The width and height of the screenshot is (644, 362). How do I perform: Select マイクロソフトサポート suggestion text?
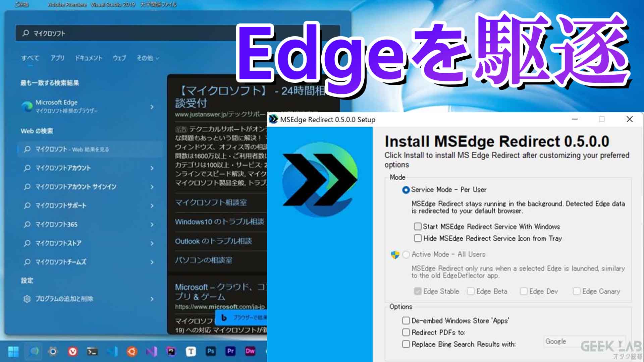(x=61, y=205)
